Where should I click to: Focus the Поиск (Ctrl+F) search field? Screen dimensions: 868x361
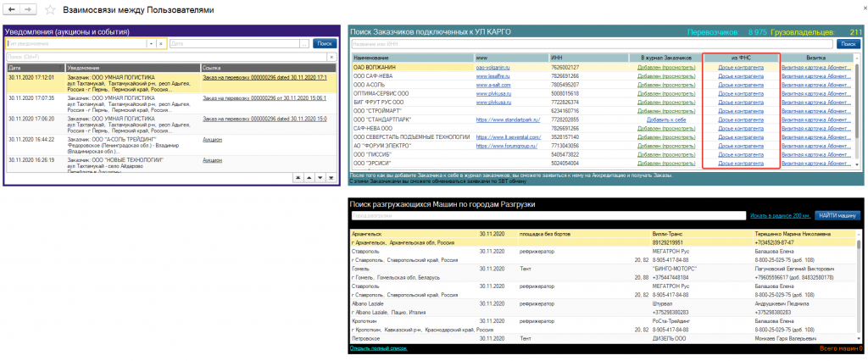click(x=166, y=57)
